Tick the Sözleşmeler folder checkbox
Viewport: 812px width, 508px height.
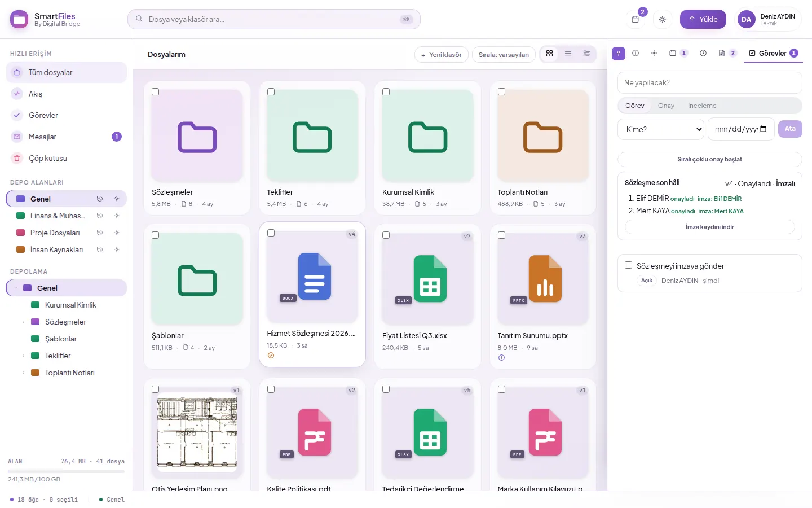coord(156,92)
